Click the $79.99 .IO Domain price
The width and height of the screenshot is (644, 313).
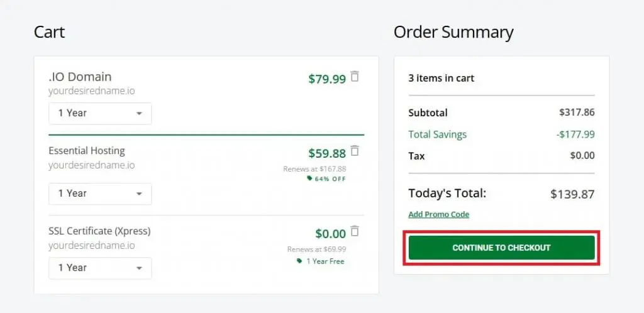[x=327, y=79]
